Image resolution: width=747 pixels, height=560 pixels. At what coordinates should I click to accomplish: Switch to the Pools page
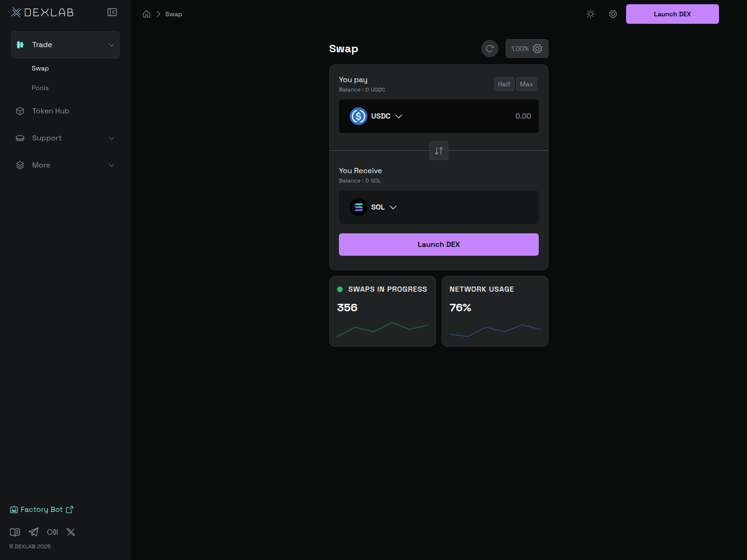[40, 88]
